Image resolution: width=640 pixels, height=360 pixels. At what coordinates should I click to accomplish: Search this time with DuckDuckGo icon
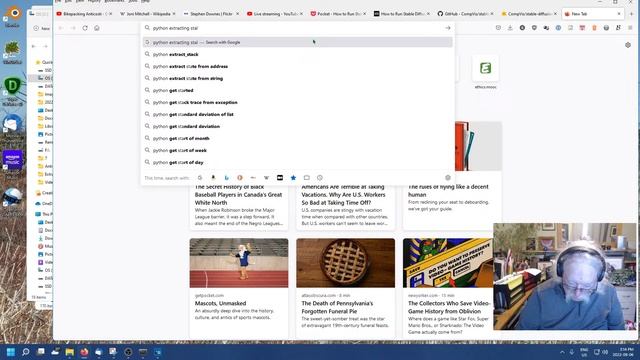(x=240, y=178)
